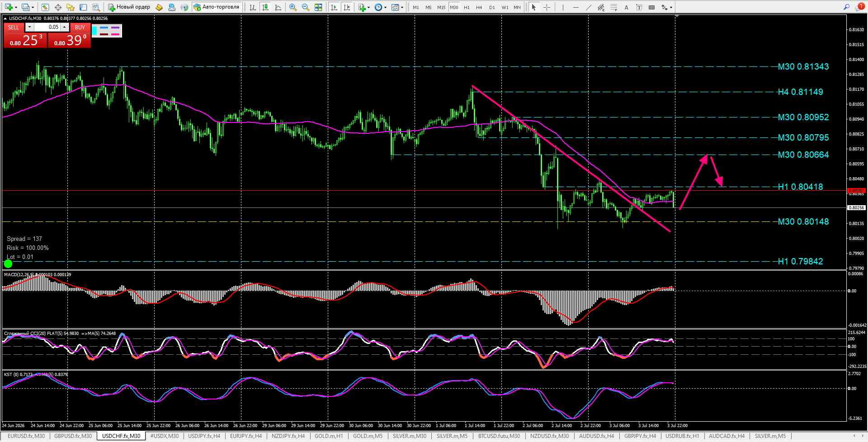Open the MetaEditor yellow book icon
The height and width of the screenshot is (442, 868).
159,7
